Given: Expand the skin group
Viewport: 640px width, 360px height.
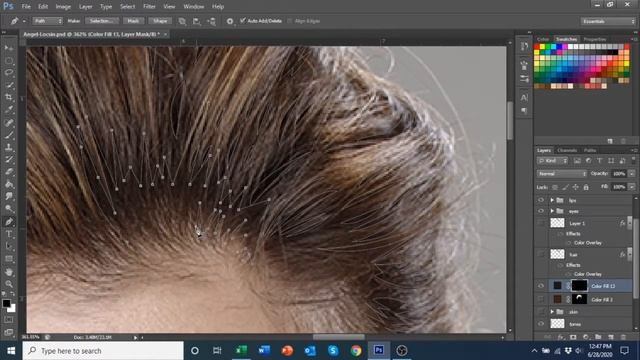Looking at the screenshot, I should (x=552, y=311).
